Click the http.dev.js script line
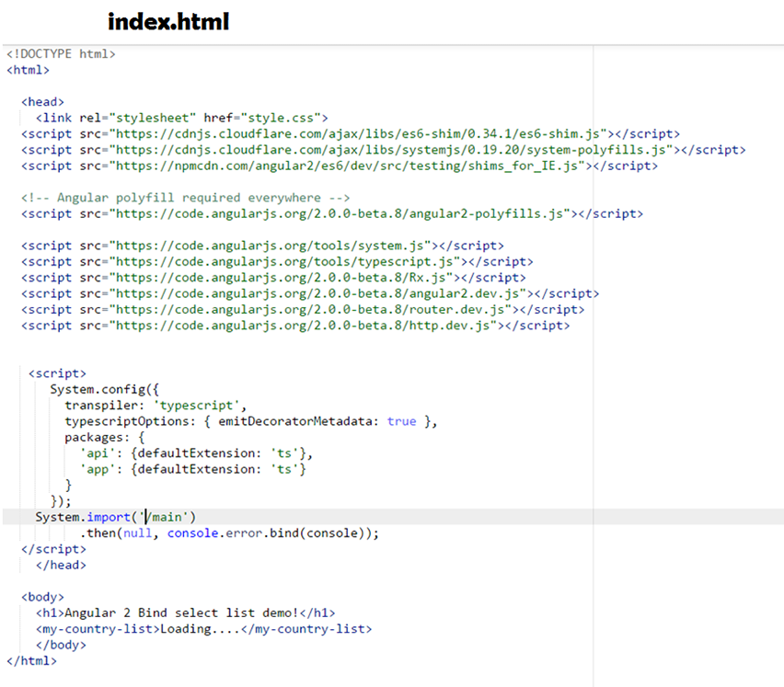 pos(295,326)
